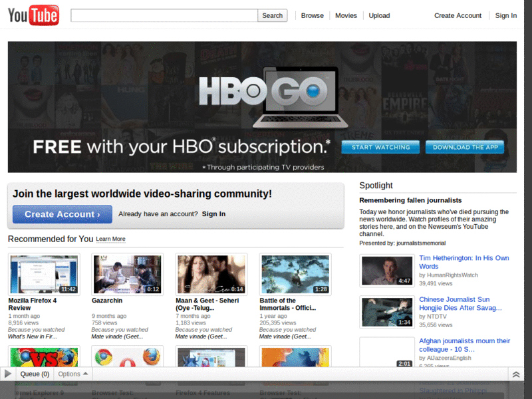532x399 pixels.
Task: Open journalistsmemorial presenter link
Action: pyautogui.click(x=421, y=243)
